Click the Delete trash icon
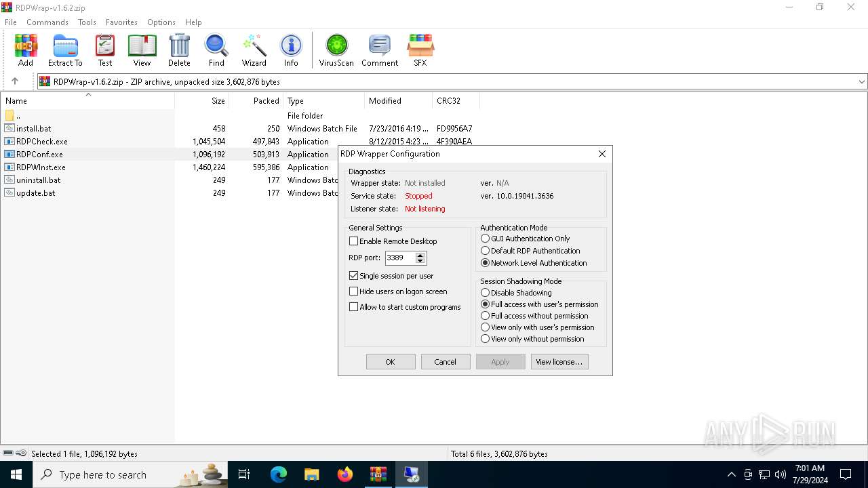This screenshot has width=868, height=488. tap(179, 51)
